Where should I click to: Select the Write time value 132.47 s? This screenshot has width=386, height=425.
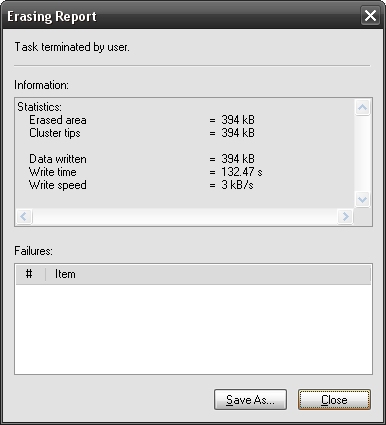(x=242, y=172)
